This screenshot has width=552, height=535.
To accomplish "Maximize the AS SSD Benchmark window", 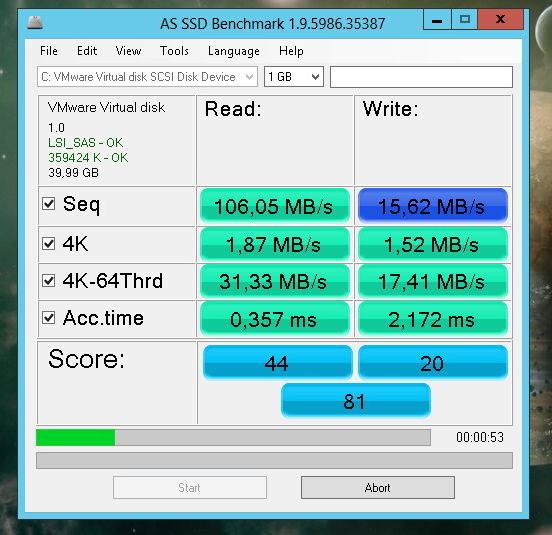I will tap(465, 19).
